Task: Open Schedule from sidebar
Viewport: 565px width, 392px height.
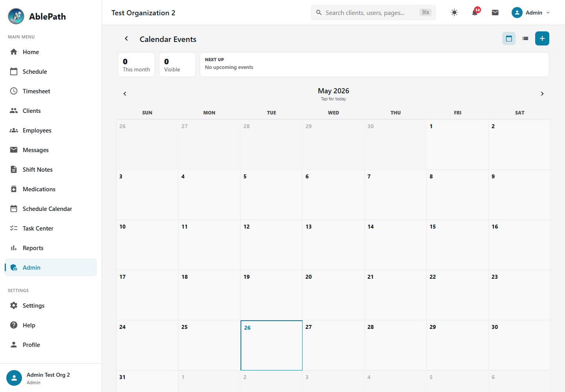Action: coord(51,71)
